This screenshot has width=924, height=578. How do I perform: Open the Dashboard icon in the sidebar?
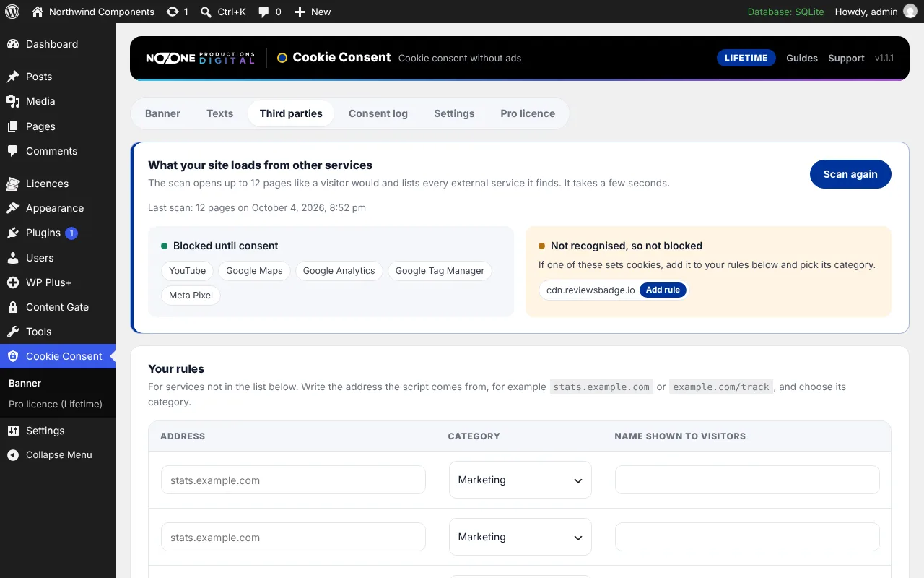[x=13, y=44]
